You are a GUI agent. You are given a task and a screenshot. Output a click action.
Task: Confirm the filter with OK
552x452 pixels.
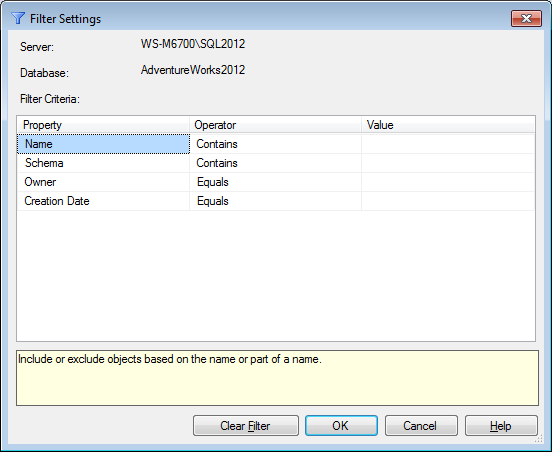[x=341, y=426]
